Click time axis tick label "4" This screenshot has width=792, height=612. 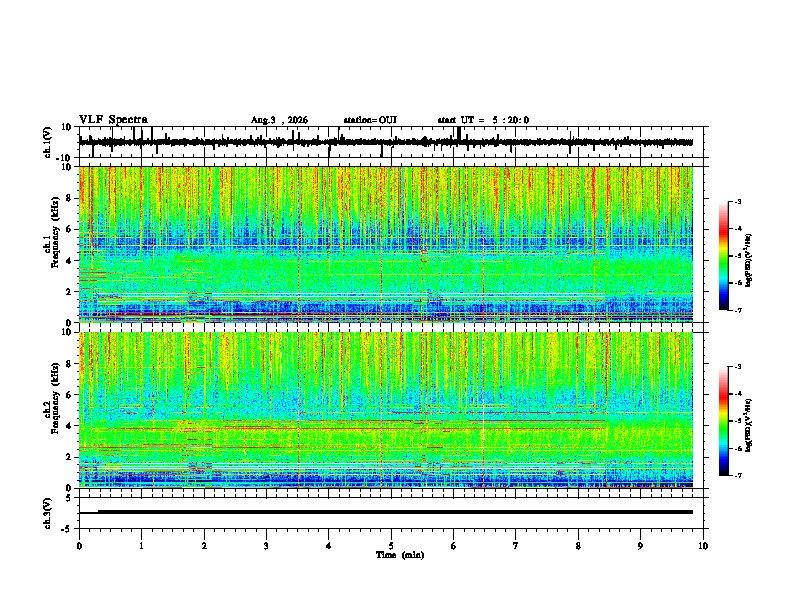329,546
